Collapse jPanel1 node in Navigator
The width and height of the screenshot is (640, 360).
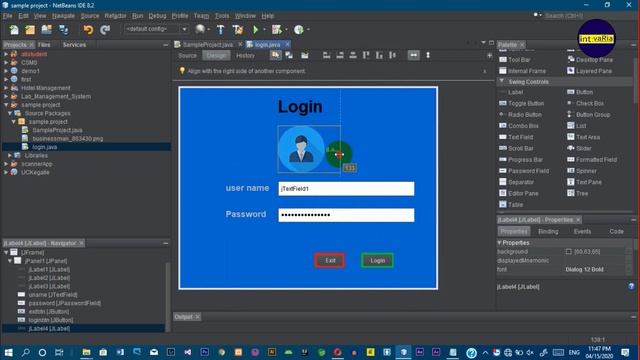point(10,261)
